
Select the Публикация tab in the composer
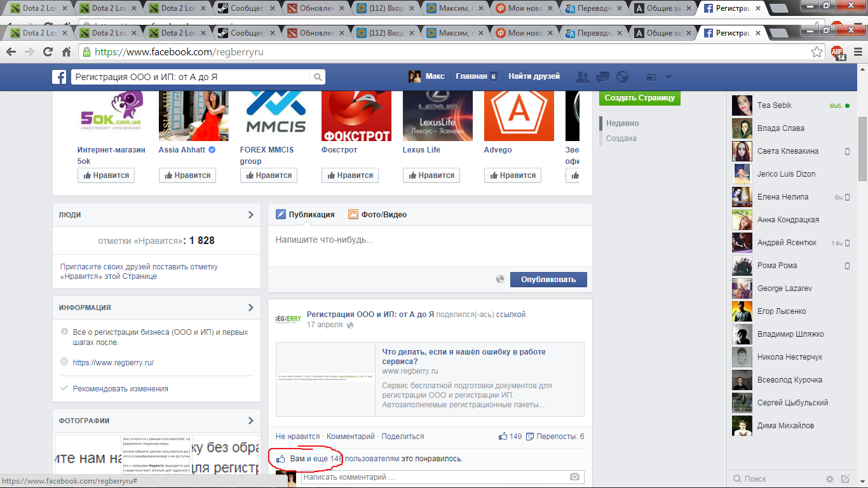click(x=305, y=215)
